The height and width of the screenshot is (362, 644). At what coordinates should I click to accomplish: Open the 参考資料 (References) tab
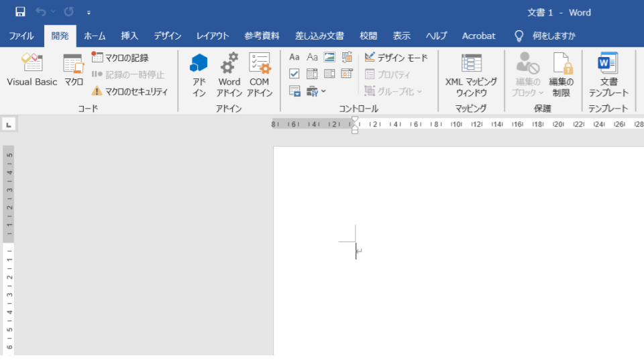point(262,36)
